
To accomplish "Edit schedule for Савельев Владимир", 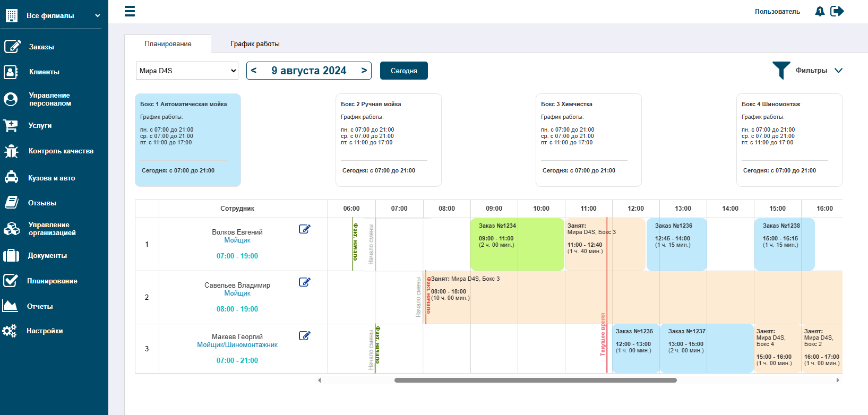I will tap(304, 282).
